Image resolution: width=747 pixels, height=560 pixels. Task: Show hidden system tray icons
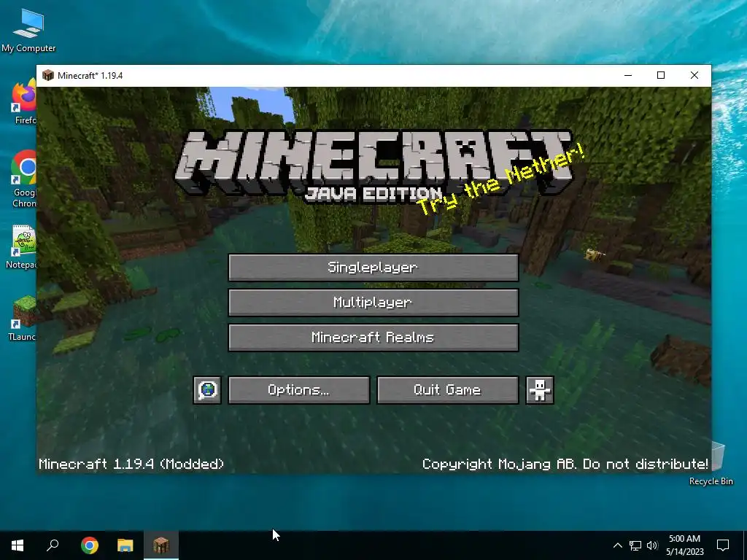pyautogui.click(x=617, y=545)
